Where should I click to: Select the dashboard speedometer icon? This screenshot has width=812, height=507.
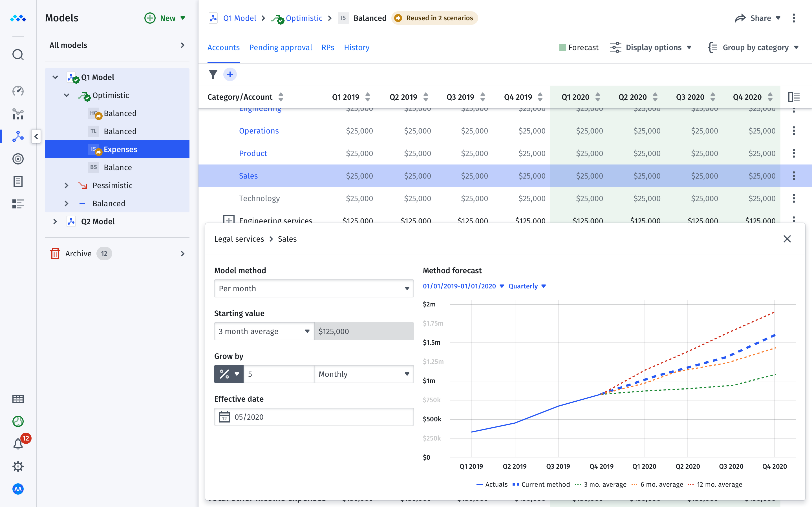point(18,90)
